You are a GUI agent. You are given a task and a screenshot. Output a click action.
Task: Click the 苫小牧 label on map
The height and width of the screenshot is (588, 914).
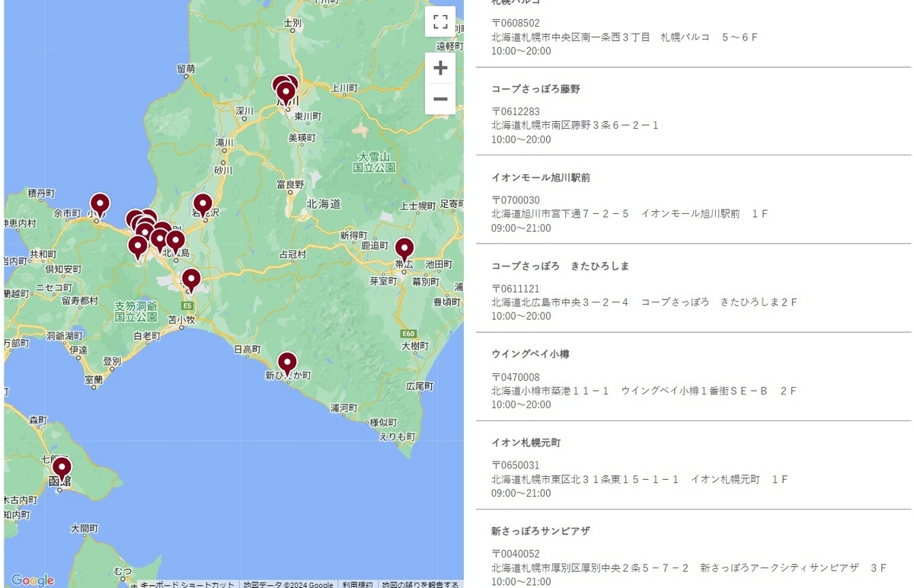[181, 319]
